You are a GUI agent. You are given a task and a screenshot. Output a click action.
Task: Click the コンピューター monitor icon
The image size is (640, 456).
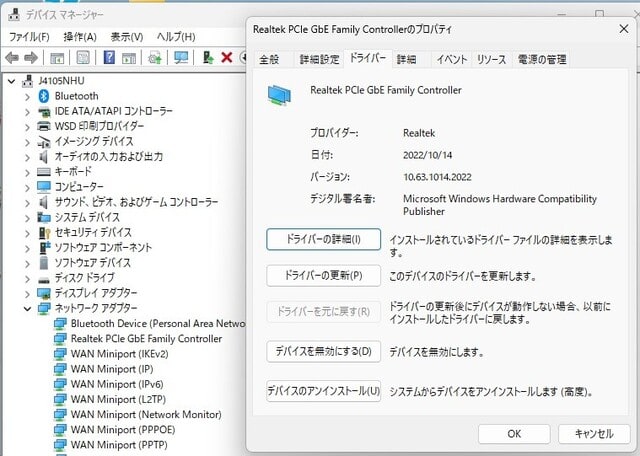pyautogui.click(x=44, y=187)
